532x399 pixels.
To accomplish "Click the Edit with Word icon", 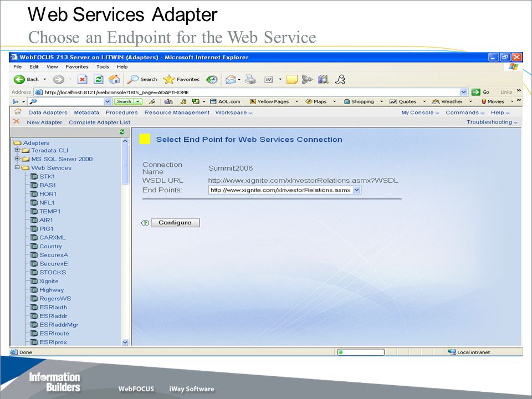I will [268, 80].
